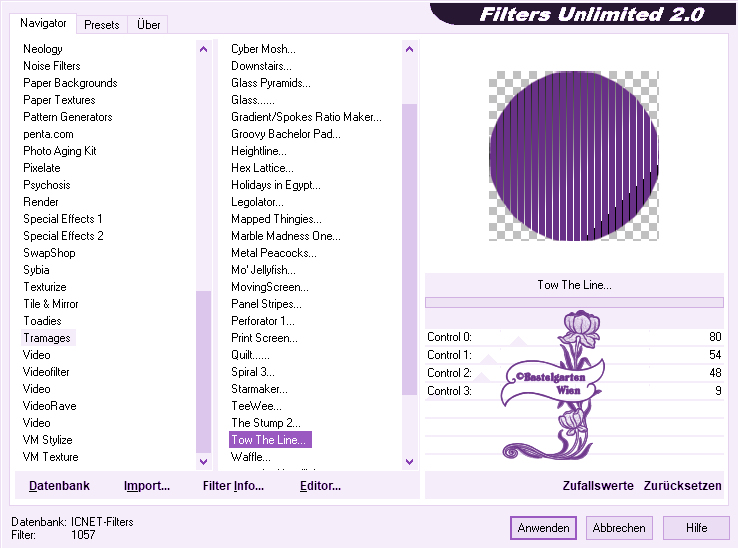Select the penta.com category
This screenshot has width=738, height=548.
click(48, 134)
